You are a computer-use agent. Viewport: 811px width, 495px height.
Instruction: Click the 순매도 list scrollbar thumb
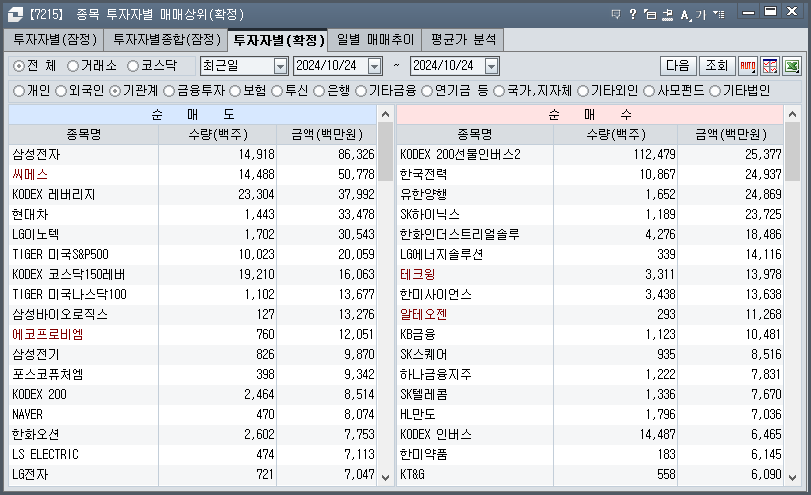pyautogui.click(x=385, y=152)
